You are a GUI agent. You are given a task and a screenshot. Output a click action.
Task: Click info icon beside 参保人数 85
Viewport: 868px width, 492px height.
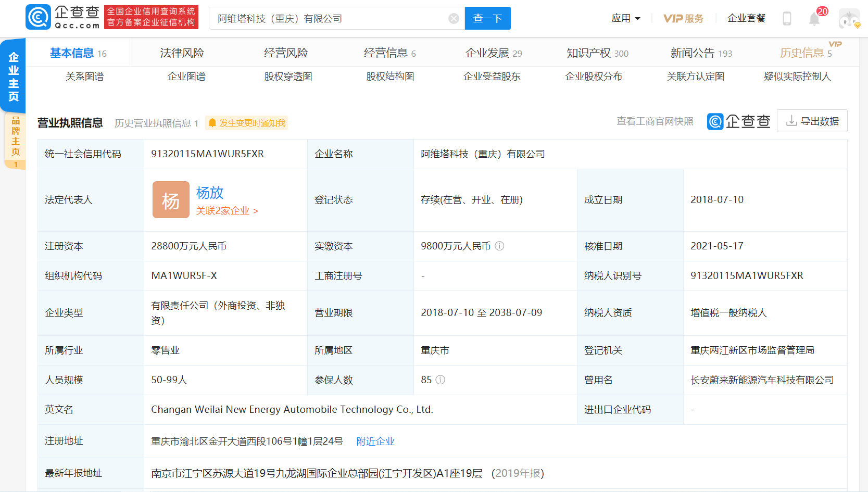pyautogui.click(x=441, y=380)
